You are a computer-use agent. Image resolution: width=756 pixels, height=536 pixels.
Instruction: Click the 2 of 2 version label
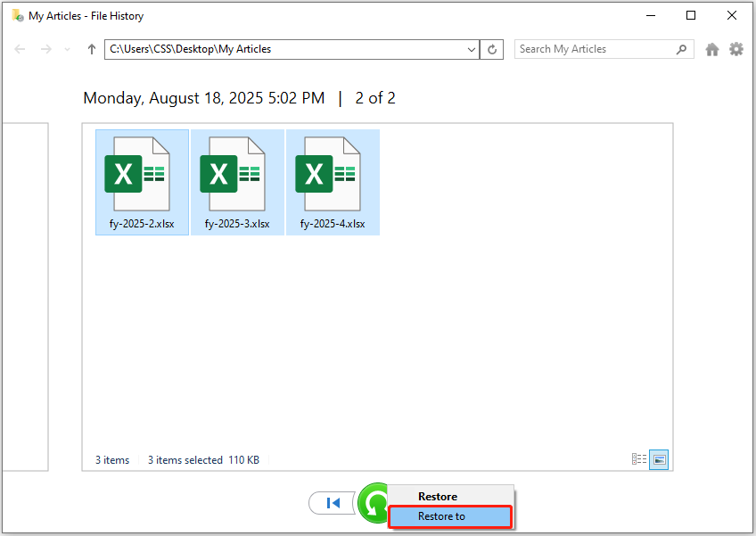pyautogui.click(x=374, y=98)
